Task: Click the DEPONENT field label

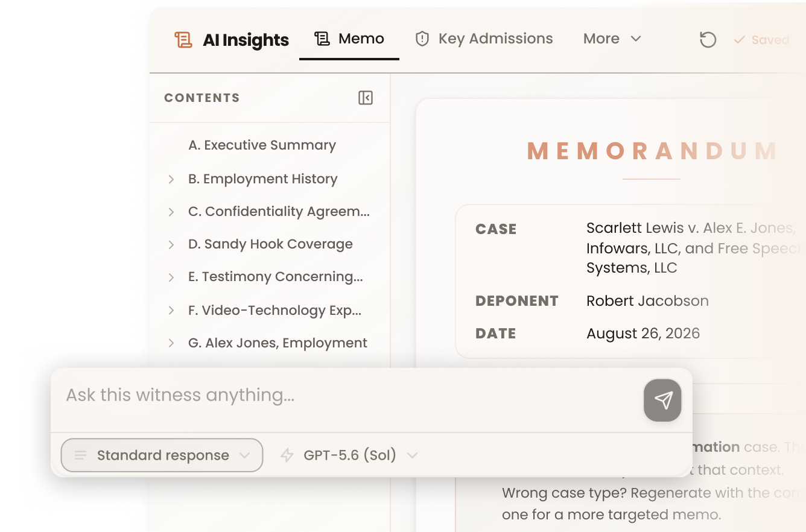Action: (x=517, y=301)
